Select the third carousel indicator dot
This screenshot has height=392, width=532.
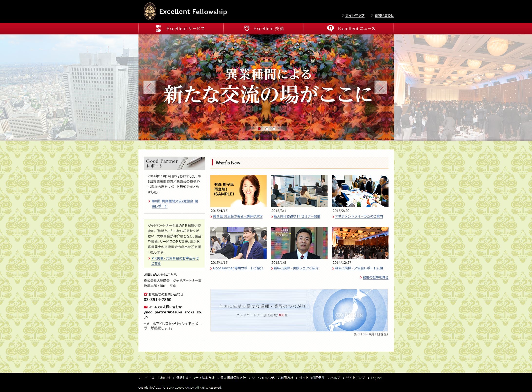click(x=274, y=128)
